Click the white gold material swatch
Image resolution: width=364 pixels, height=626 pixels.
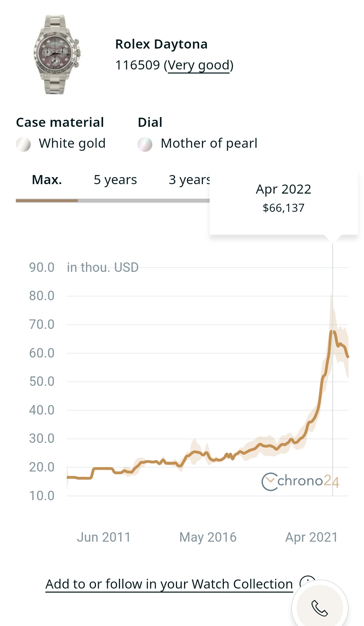point(23,144)
